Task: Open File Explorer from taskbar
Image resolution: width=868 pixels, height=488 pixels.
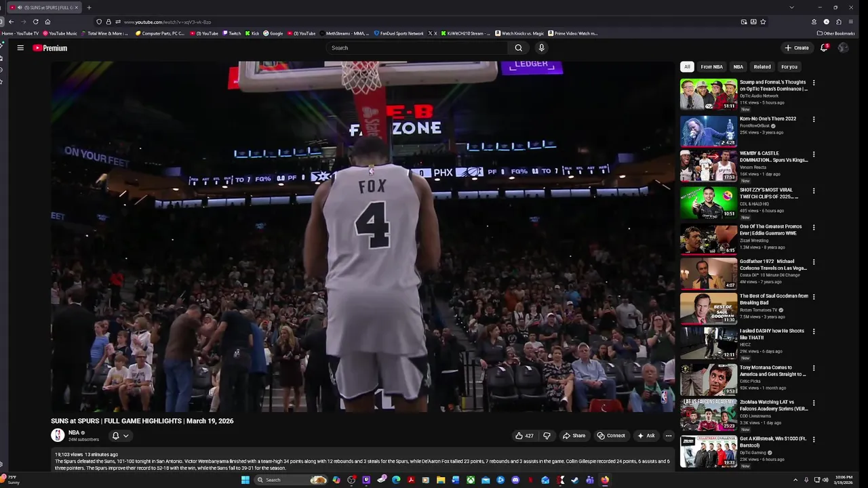Action: coord(441,480)
